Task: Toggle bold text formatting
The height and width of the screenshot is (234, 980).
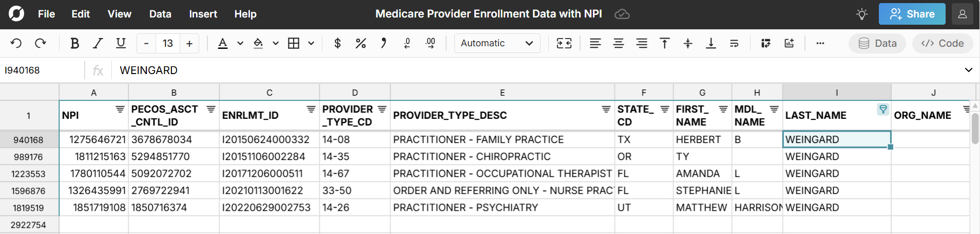Action: pyautogui.click(x=74, y=43)
